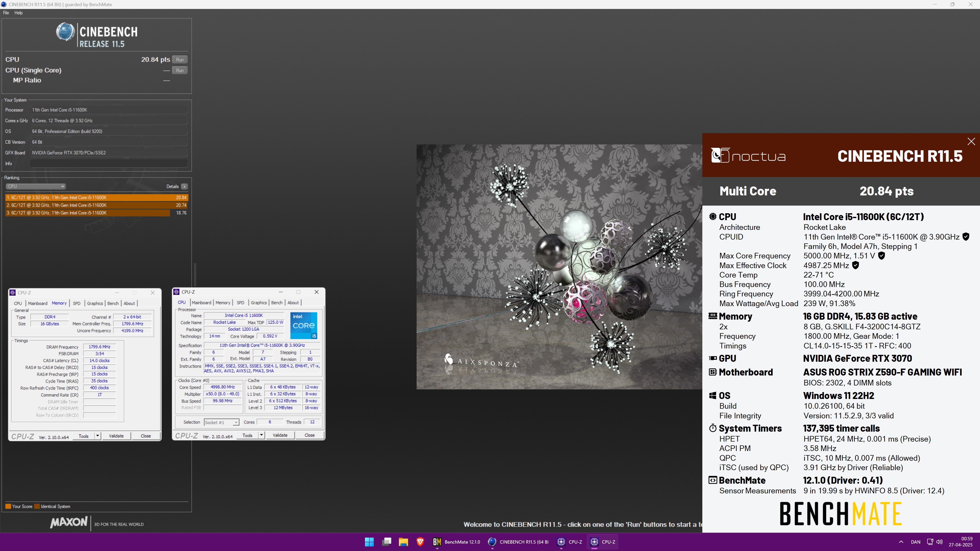This screenshot has width=980, height=551.
Task: Click the shield beside Max Effective Clock
Action: pos(855,265)
